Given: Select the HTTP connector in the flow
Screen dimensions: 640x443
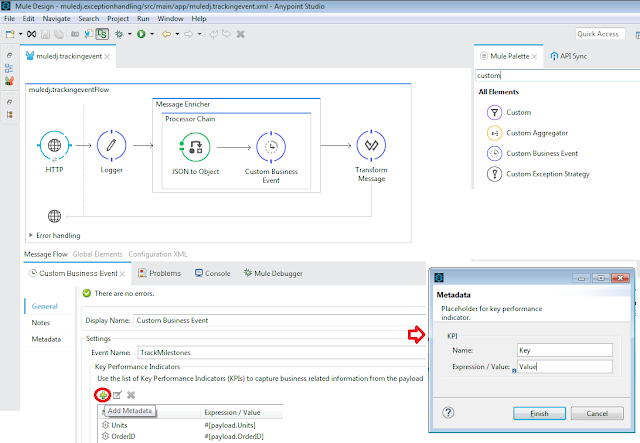Looking at the screenshot, I should pos(54,145).
